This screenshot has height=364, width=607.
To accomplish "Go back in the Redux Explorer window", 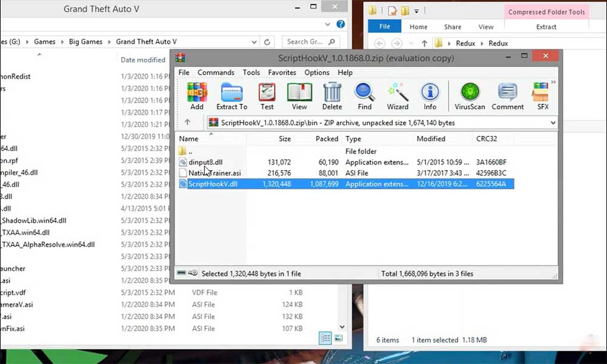I will coord(380,43).
